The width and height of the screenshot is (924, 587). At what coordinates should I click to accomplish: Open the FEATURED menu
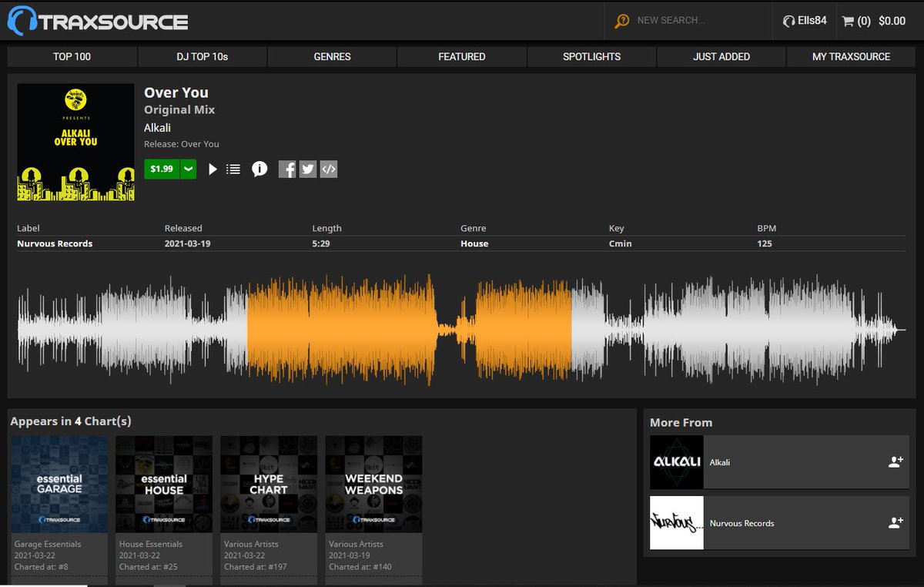click(462, 56)
